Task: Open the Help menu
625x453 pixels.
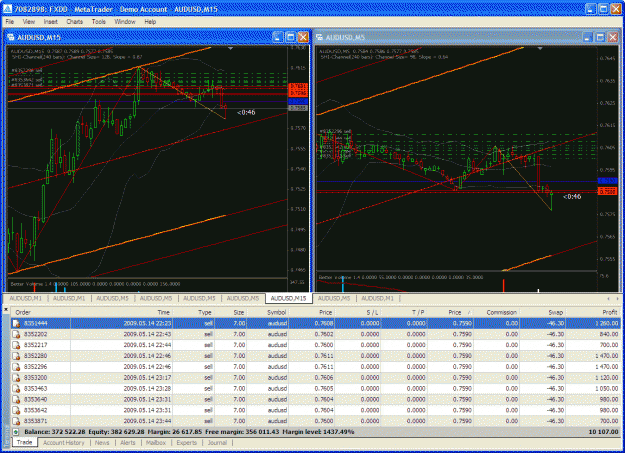Action: (x=150, y=22)
